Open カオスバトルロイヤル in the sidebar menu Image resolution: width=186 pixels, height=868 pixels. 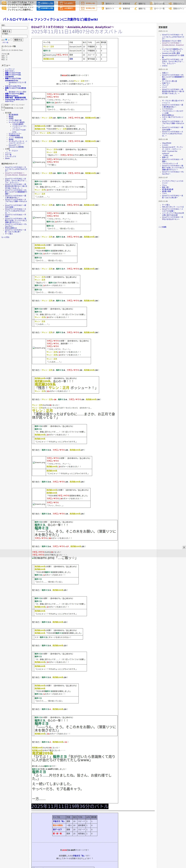tap(13, 86)
